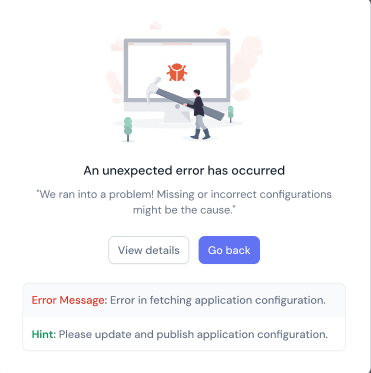Click the pink cloud above the monitor
Screen dimensions: 371x373
(x=156, y=25)
